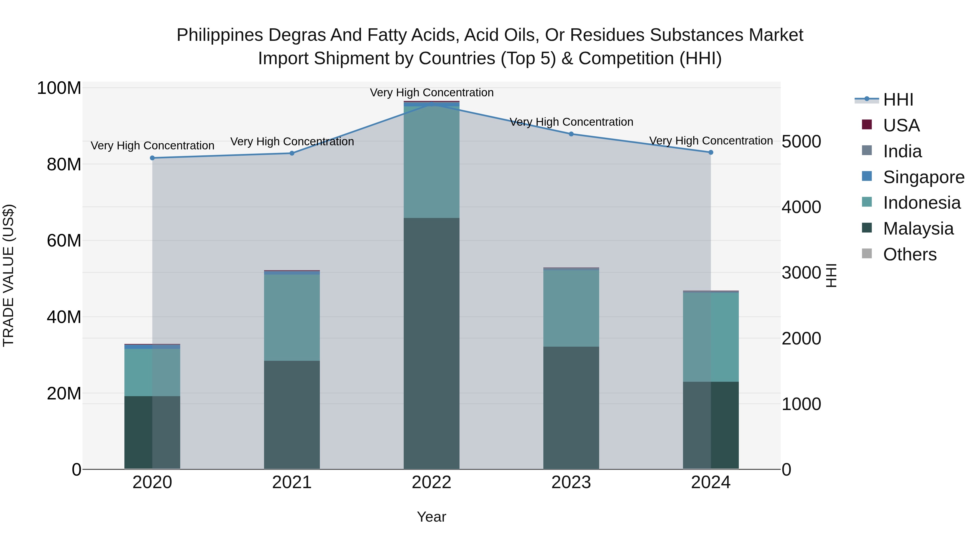The width and height of the screenshot is (980, 551).
Task: Click the 2024 HHI line marker
Action: (711, 152)
